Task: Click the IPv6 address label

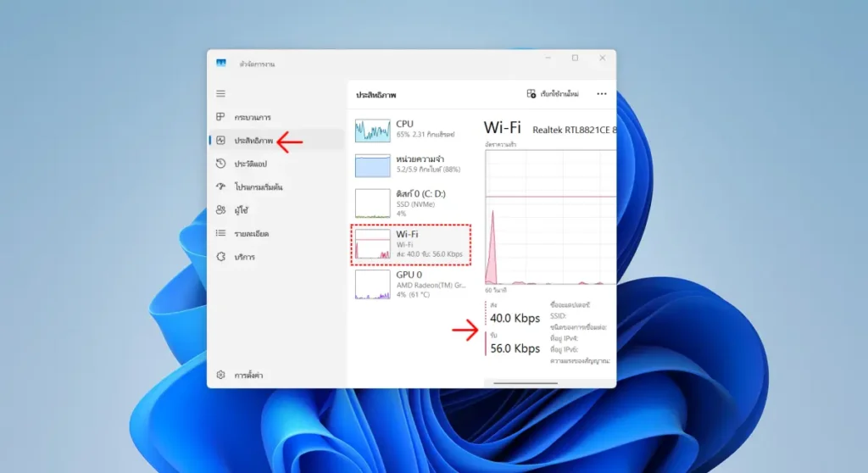Action: tap(564, 349)
